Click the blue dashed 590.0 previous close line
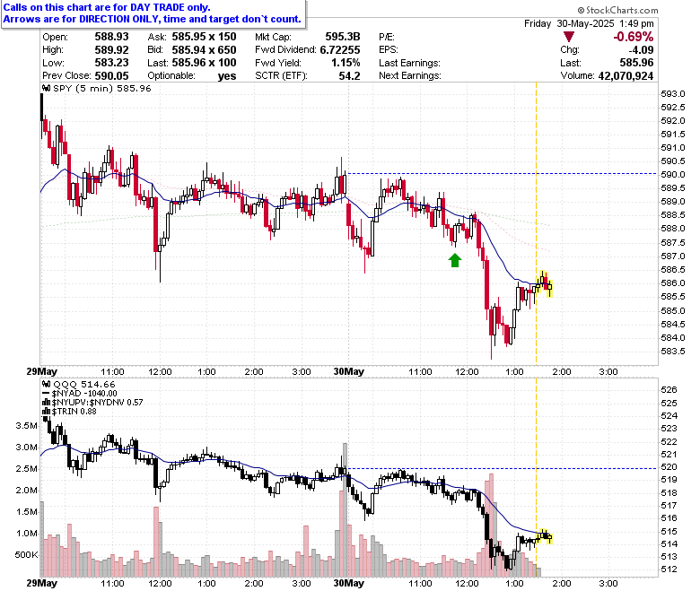Image resolution: width=700 pixels, height=591 pixels. [502, 173]
